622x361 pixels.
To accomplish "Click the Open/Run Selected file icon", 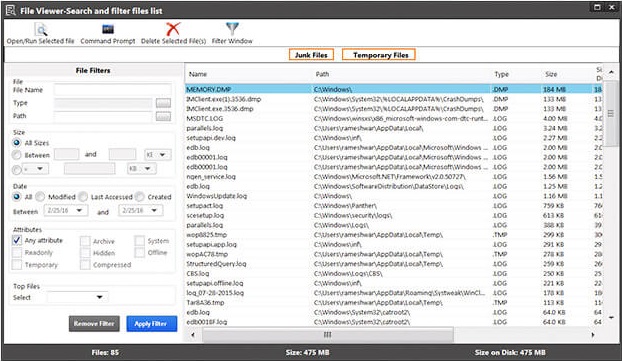I will (40, 30).
